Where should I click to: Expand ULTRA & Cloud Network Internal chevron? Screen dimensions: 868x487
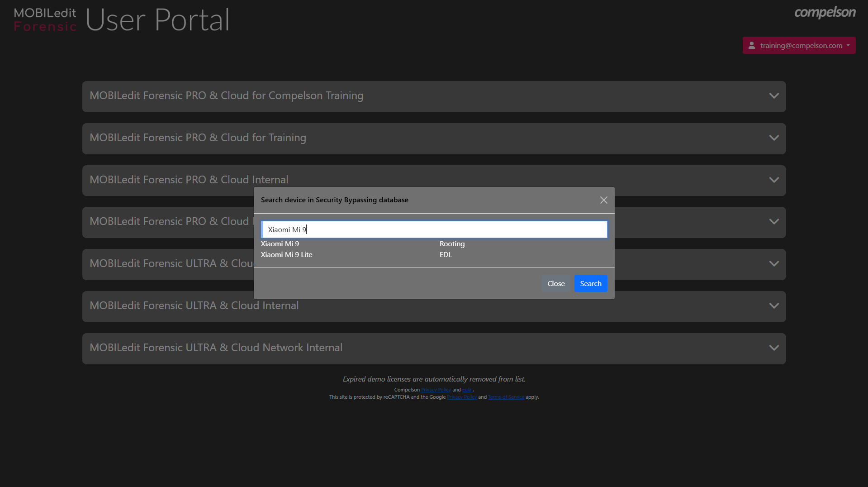pyautogui.click(x=774, y=348)
